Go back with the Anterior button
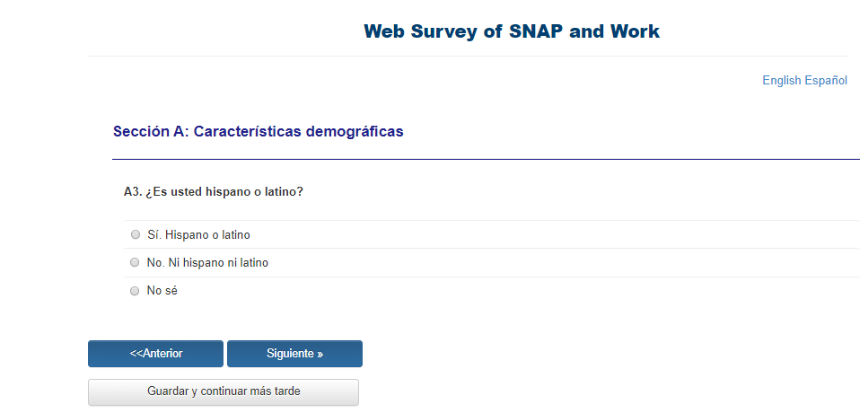Image resolution: width=868 pixels, height=413 pixels. [x=155, y=354]
